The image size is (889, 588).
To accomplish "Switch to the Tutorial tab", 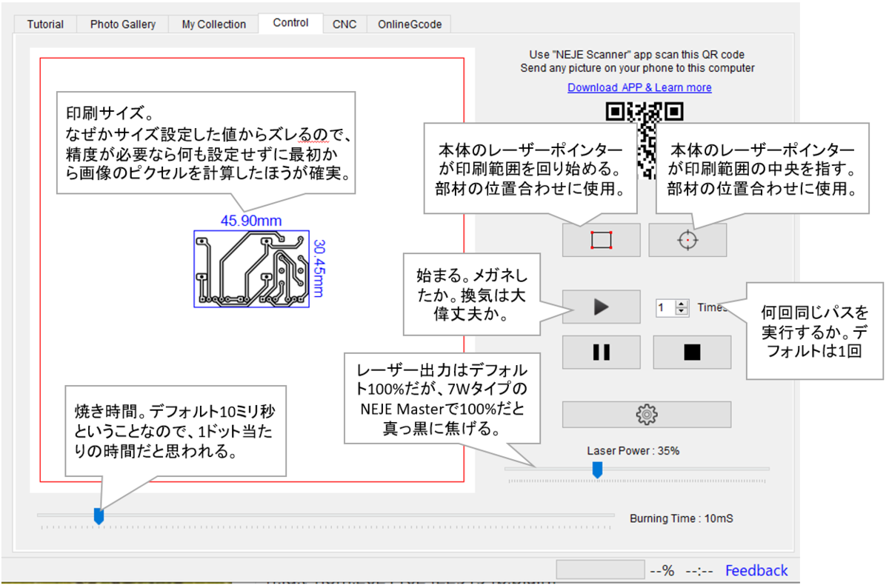I will [45, 24].
